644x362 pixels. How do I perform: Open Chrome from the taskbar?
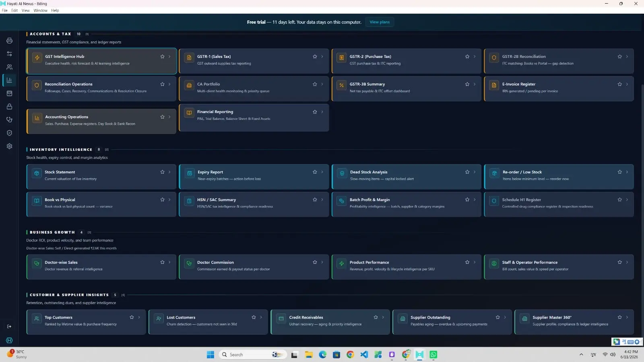(x=350, y=355)
